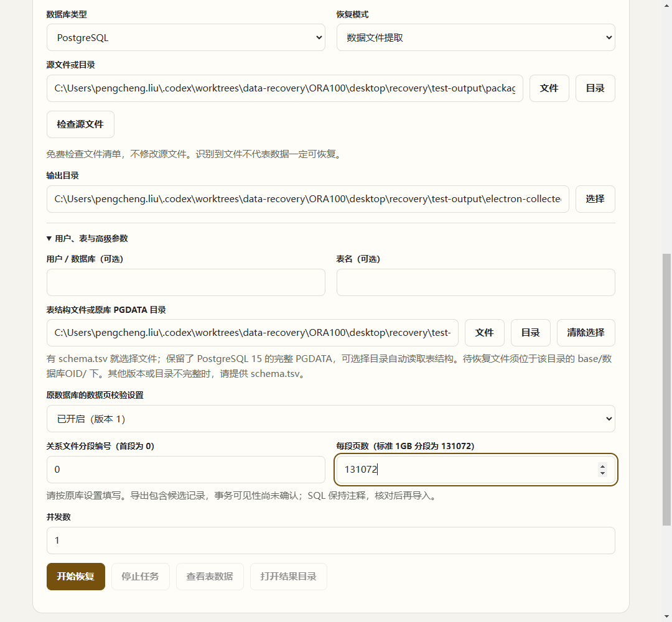Screen dimensions: 672x622
Task: Decrease 每段页数 with the down spinner arrow
Action: click(x=602, y=473)
